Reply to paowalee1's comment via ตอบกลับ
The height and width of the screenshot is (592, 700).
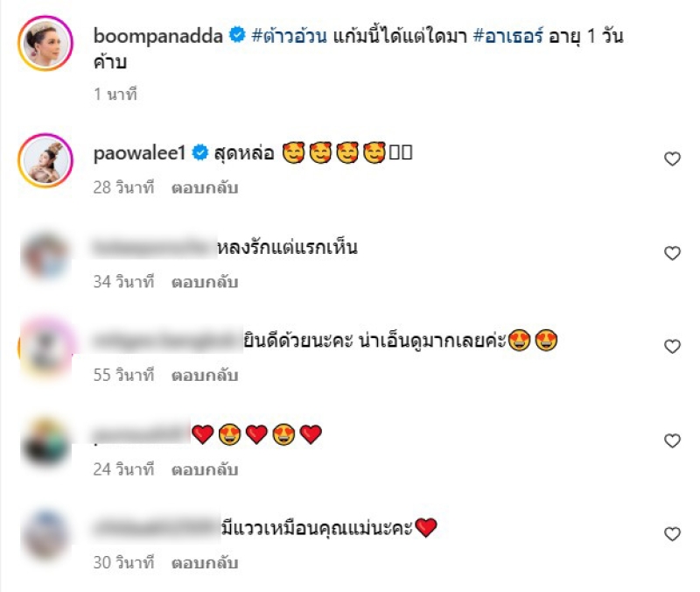click(x=205, y=187)
